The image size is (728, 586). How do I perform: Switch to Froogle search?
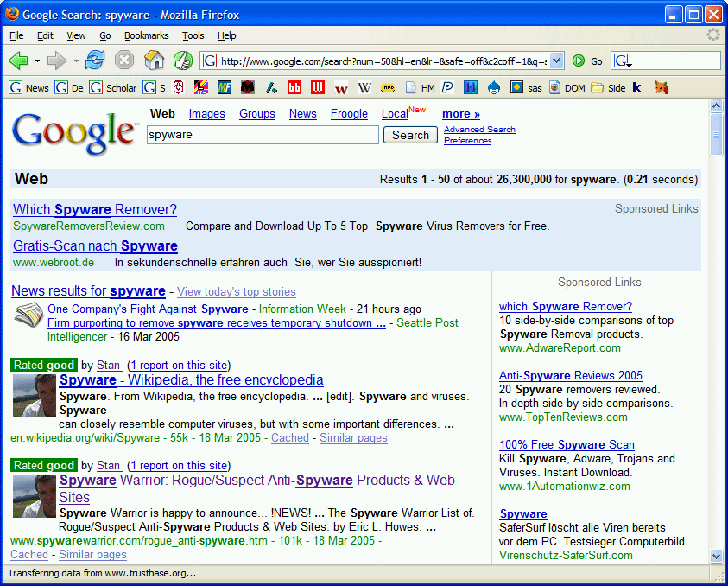click(x=349, y=114)
